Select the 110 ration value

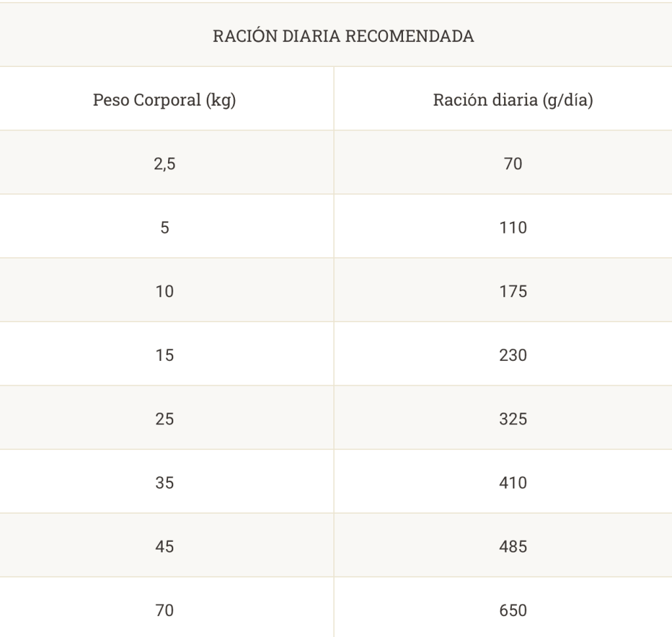point(513,228)
